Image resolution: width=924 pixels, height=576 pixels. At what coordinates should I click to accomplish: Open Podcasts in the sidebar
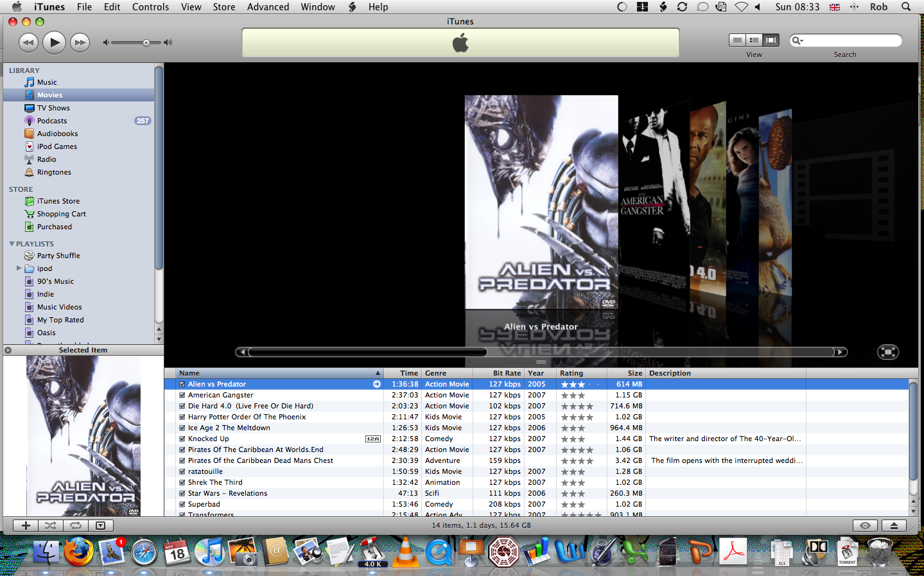(51, 121)
